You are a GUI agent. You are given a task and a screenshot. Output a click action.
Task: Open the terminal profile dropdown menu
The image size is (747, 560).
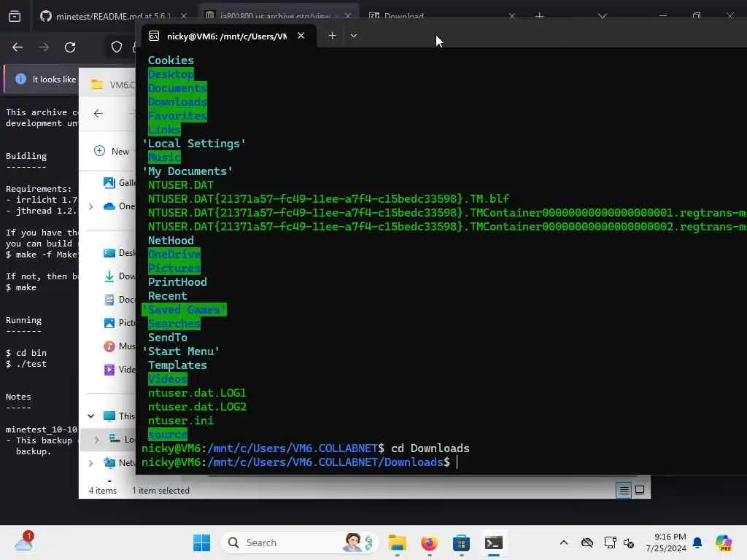(354, 36)
